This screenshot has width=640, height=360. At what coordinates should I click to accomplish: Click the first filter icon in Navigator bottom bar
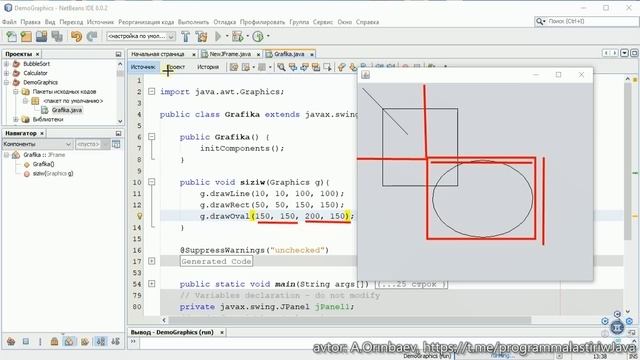11,342
